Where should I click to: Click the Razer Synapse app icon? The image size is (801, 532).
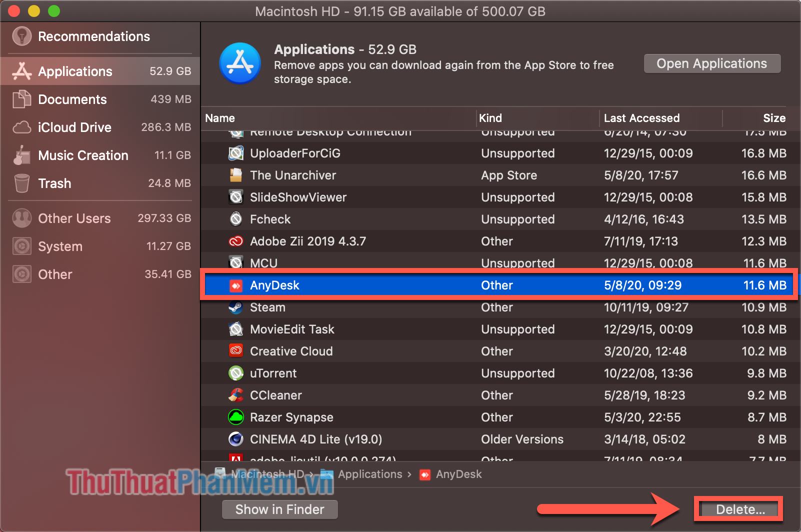pos(236,417)
